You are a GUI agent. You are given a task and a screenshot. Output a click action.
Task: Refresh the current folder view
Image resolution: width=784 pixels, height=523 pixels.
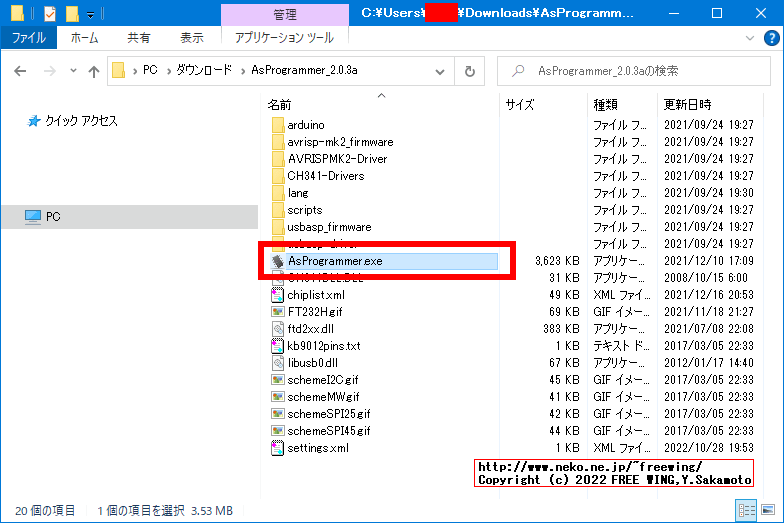click(x=470, y=72)
